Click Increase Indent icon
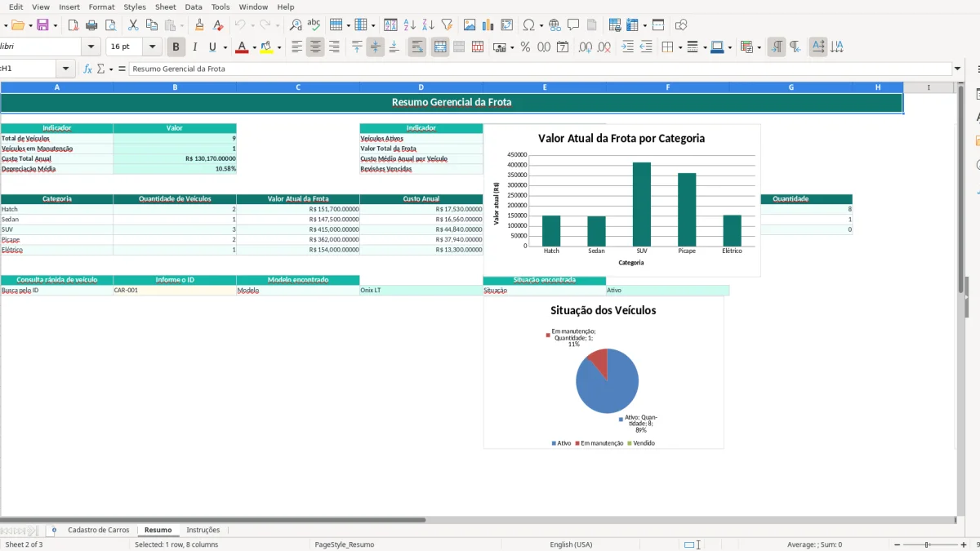 pyautogui.click(x=627, y=47)
